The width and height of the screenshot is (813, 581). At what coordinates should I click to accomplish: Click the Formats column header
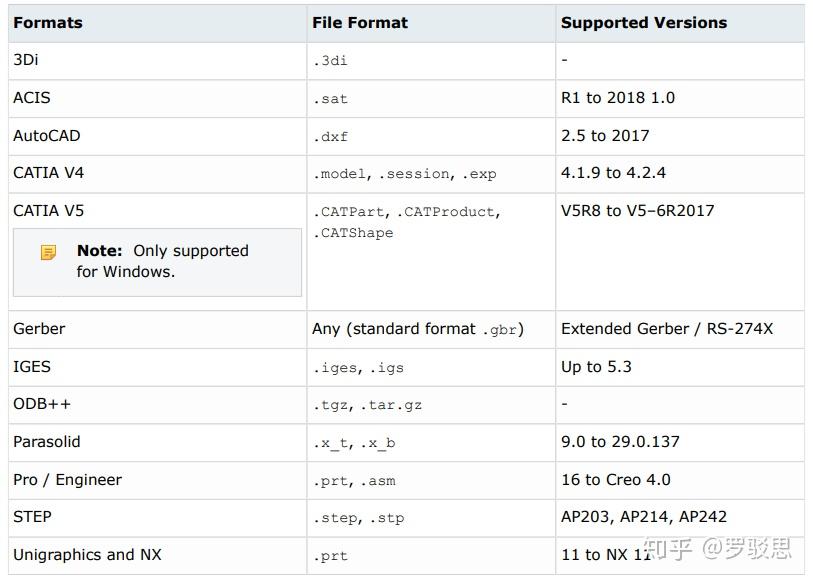tap(48, 22)
